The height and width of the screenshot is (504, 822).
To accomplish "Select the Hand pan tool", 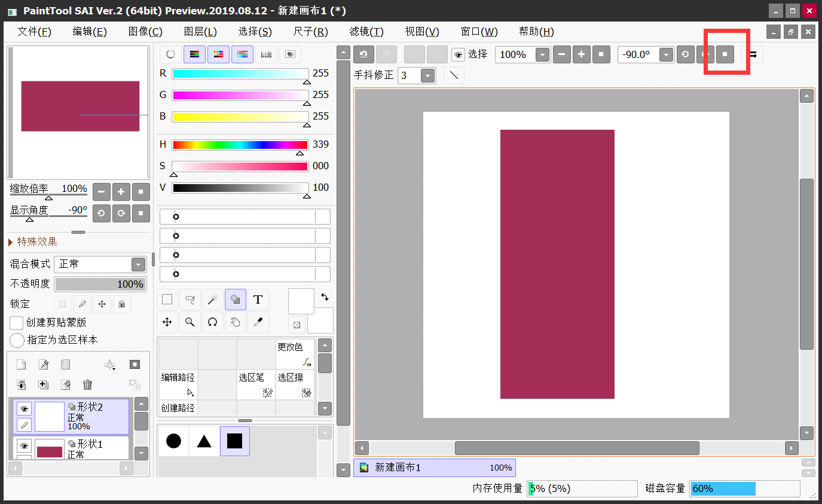I will 236,322.
